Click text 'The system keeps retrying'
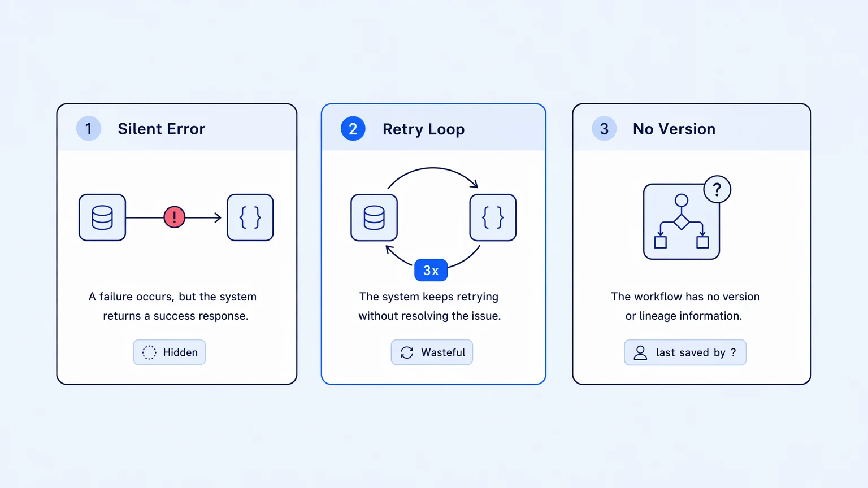The height and width of the screenshot is (488, 868). (429, 297)
